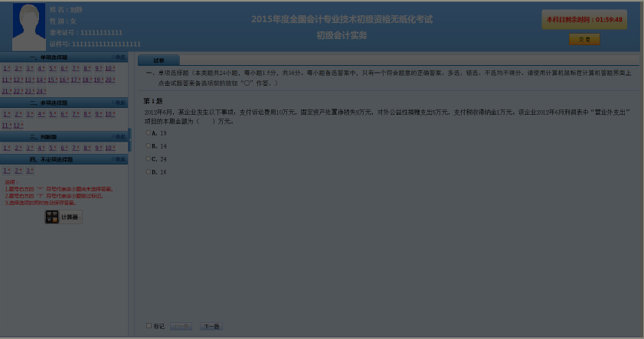Select answer option C. 24
The height and width of the screenshot is (339, 644).
click(149, 159)
